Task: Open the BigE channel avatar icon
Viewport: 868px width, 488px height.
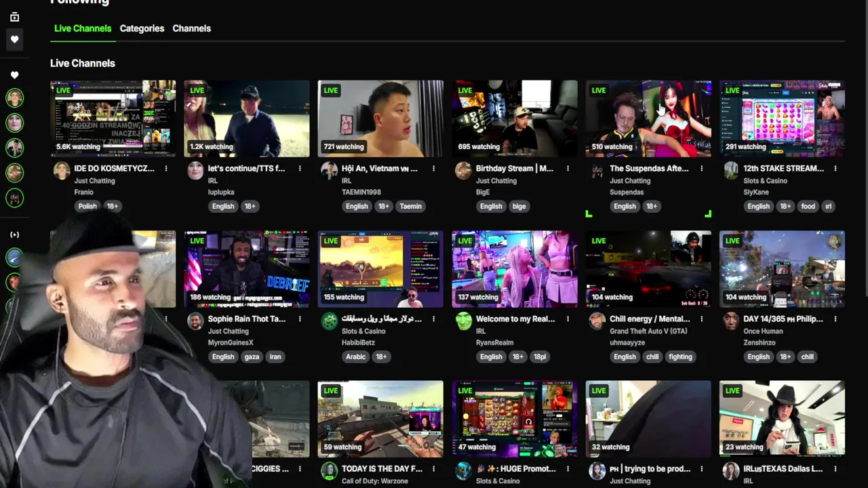Action: [463, 171]
